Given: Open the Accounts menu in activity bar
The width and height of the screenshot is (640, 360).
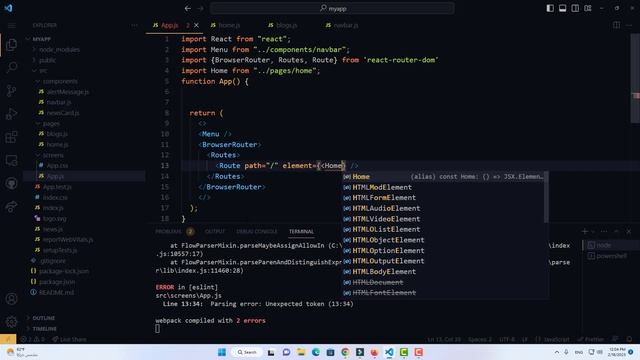Looking at the screenshot, I should click(x=11, y=299).
